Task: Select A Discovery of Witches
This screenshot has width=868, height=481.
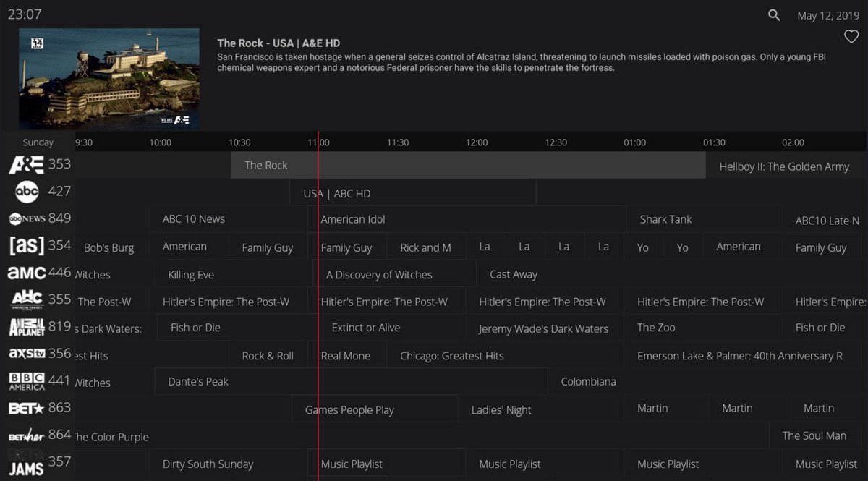Action: click(396, 275)
